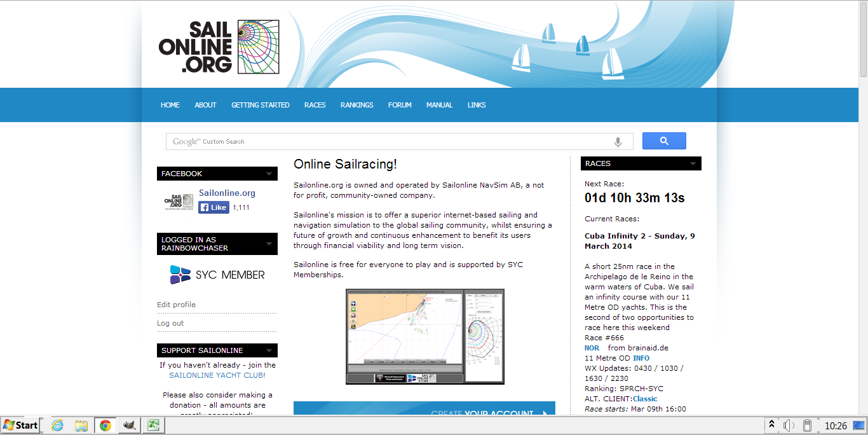Open the MANUAL menu item

coord(440,105)
